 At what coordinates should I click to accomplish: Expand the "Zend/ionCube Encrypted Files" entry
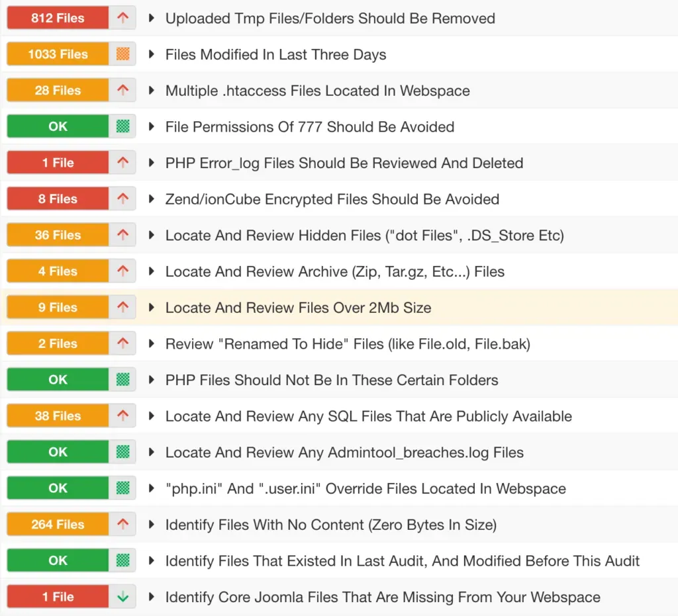(x=152, y=198)
